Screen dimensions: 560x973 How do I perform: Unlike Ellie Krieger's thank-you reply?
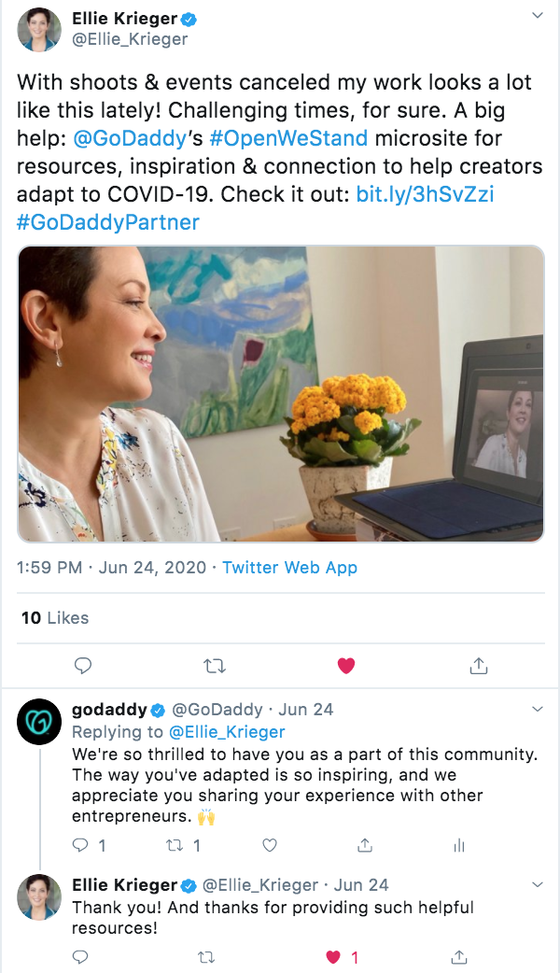click(333, 957)
